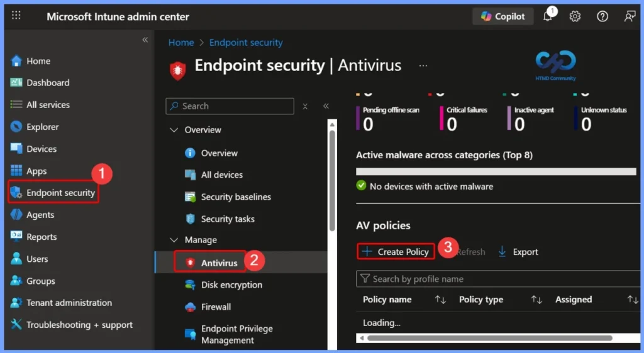This screenshot has width=644, height=353.
Task: Open Reports in left navigation
Action: pyautogui.click(x=34, y=237)
